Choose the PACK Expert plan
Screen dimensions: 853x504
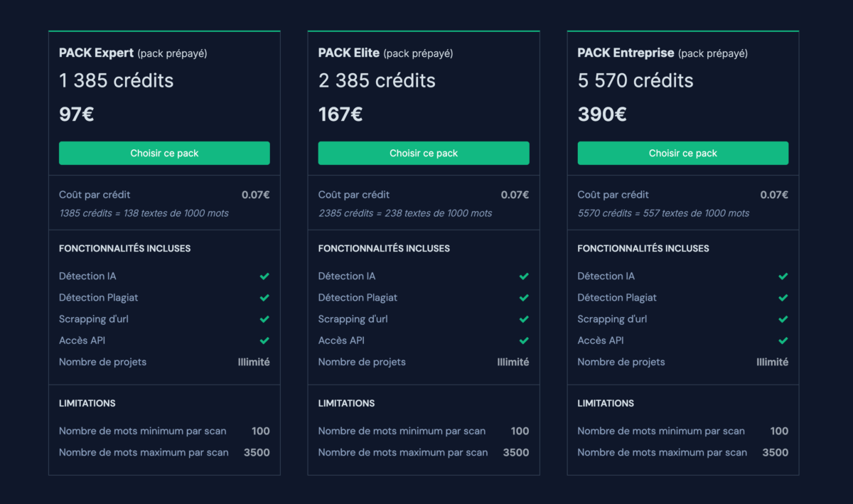coord(164,153)
